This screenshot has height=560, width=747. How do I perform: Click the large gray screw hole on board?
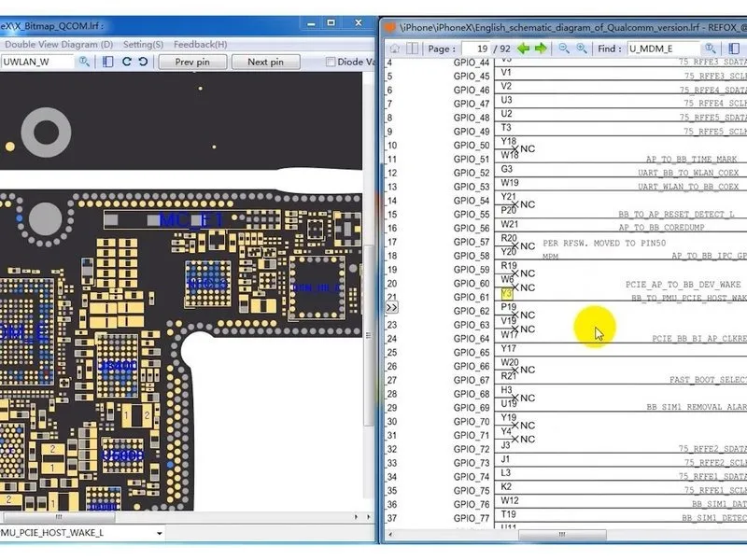(46, 132)
